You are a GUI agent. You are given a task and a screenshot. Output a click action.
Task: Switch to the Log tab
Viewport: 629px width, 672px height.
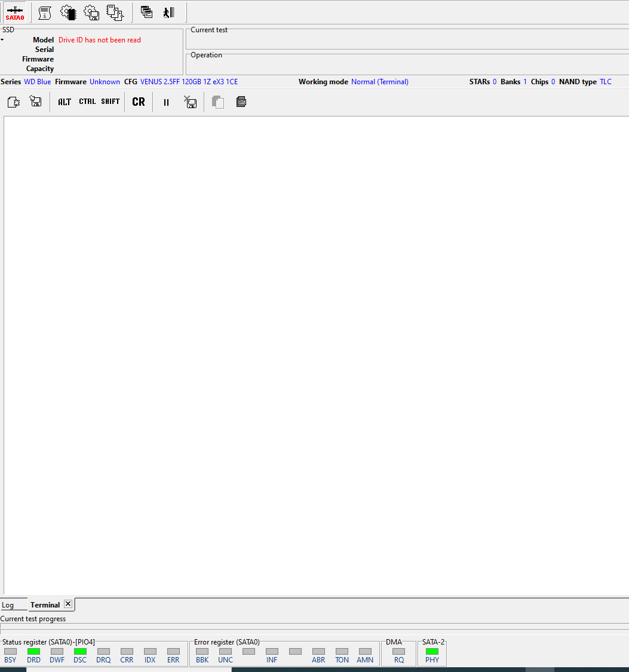coord(8,605)
